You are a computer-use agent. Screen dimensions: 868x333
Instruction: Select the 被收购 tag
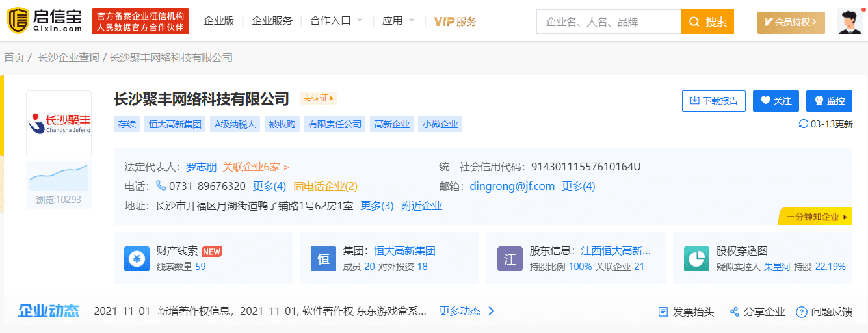(282, 124)
